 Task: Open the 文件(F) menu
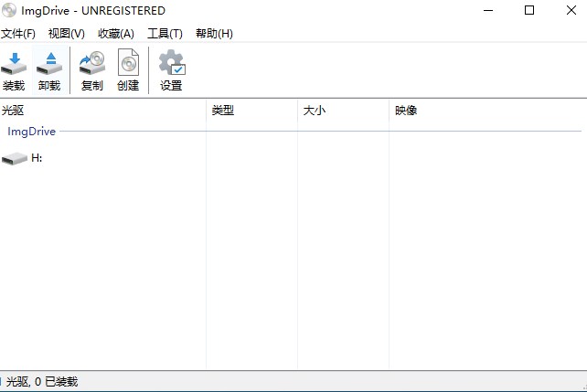18,34
